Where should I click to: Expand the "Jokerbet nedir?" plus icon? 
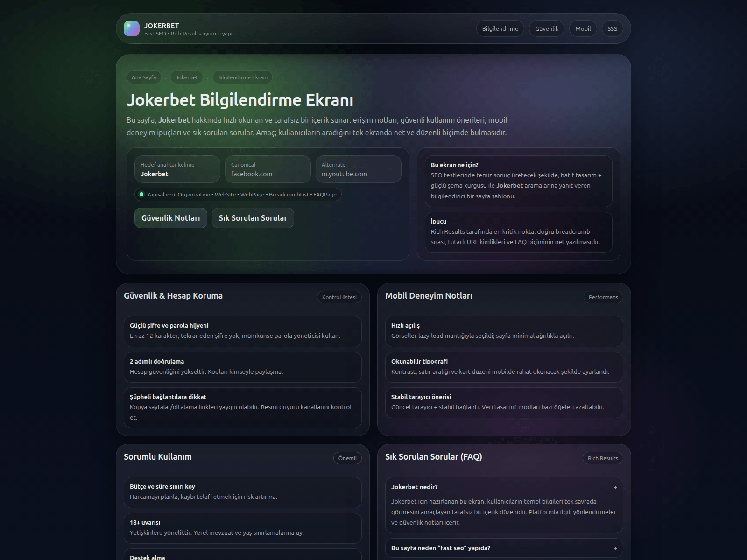tap(615, 487)
